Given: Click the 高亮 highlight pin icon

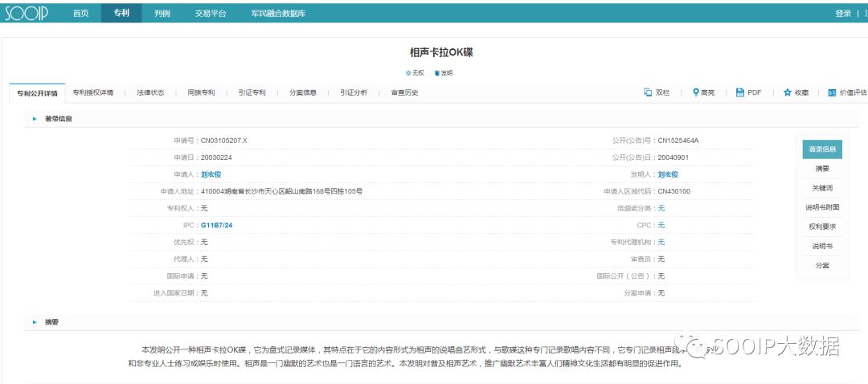Looking at the screenshot, I should [x=696, y=92].
